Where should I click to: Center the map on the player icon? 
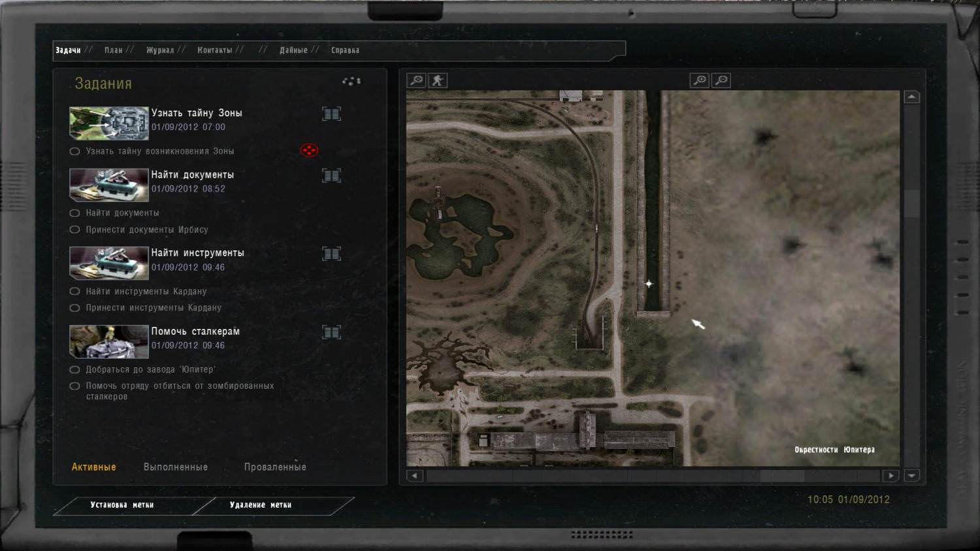(x=438, y=80)
